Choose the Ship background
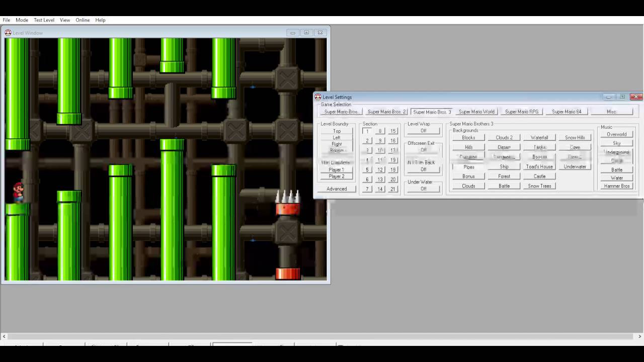Viewport: 644px width, 362px height. pos(504,166)
